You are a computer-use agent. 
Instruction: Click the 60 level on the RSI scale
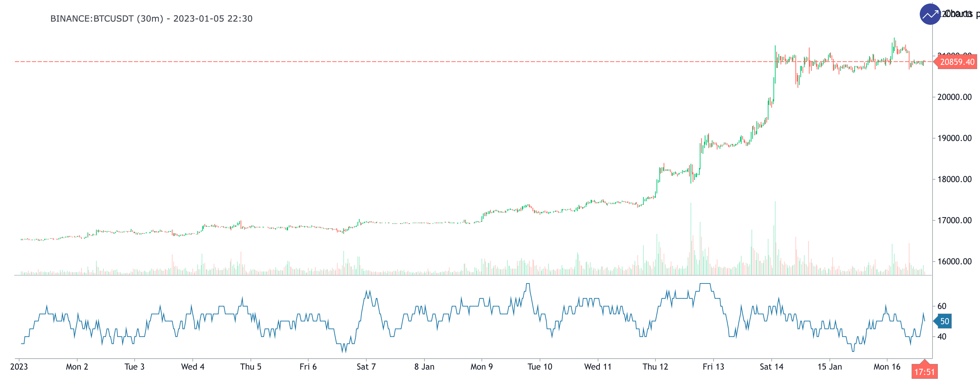click(942, 306)
